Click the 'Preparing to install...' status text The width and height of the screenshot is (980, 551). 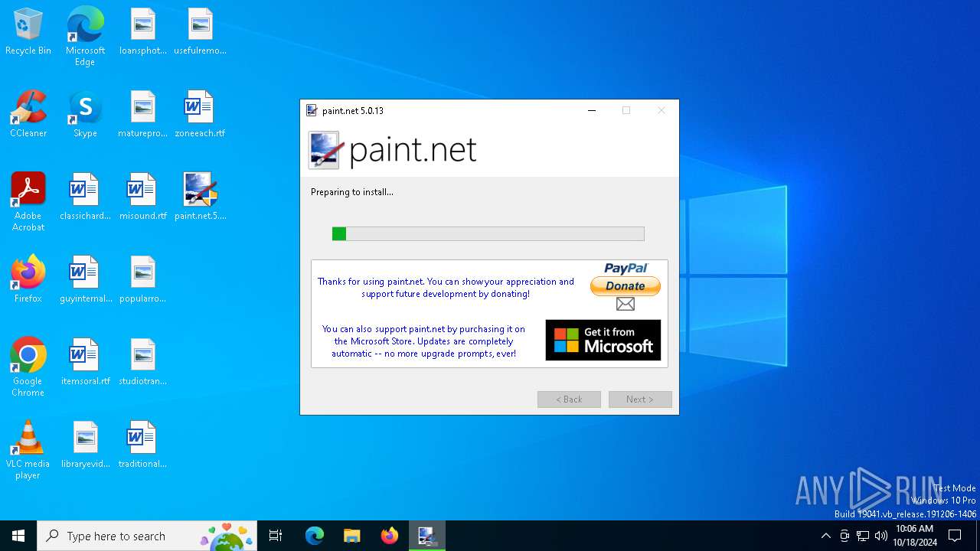point(352,192)
